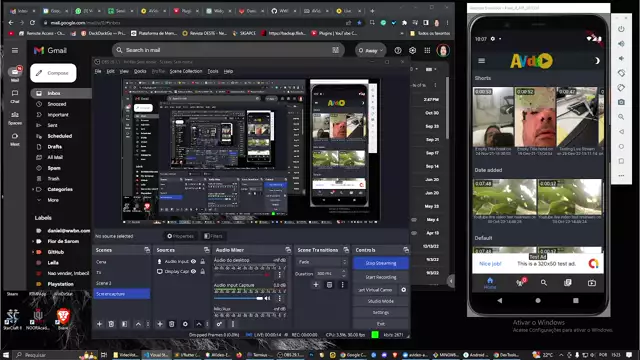Open OBS Tools menu
The image size is (640, 360).
coord(213,71)
